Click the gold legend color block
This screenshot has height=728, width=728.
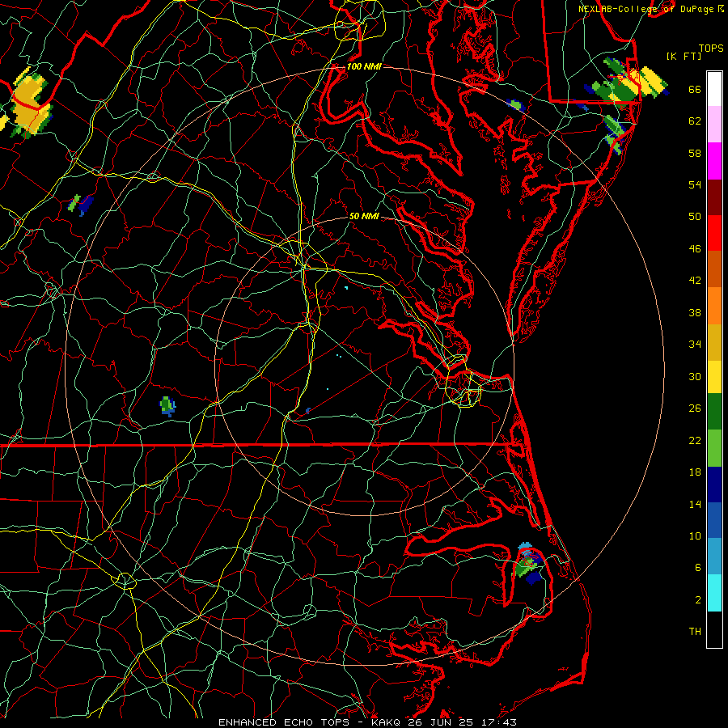tap(714, 342)
